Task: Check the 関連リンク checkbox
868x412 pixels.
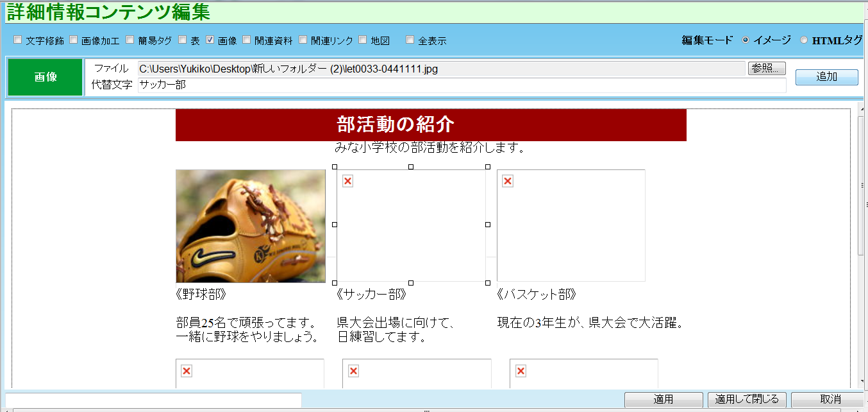Action: coord(303,40)
